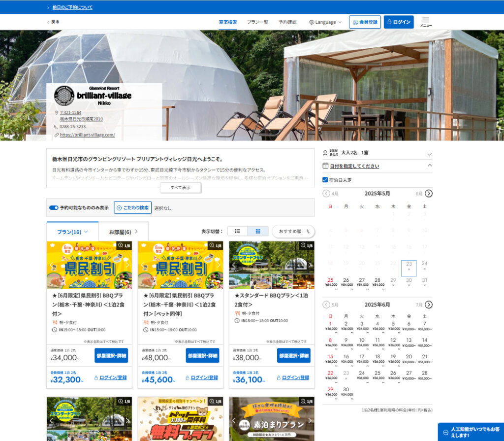
Task: Expand 大人2名・1室 guest selector
Action: tap(378, 153)
